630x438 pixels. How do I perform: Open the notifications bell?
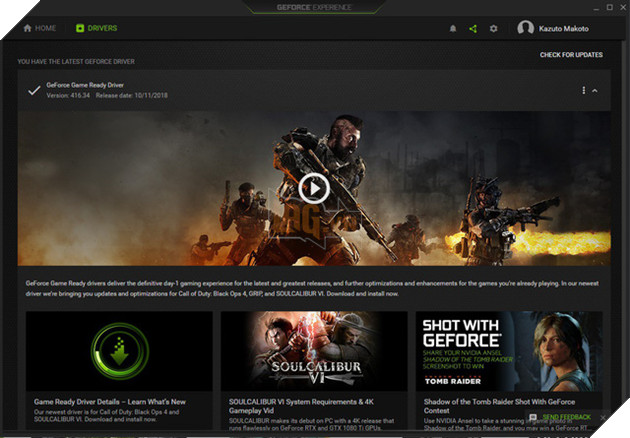coord(453,29)
